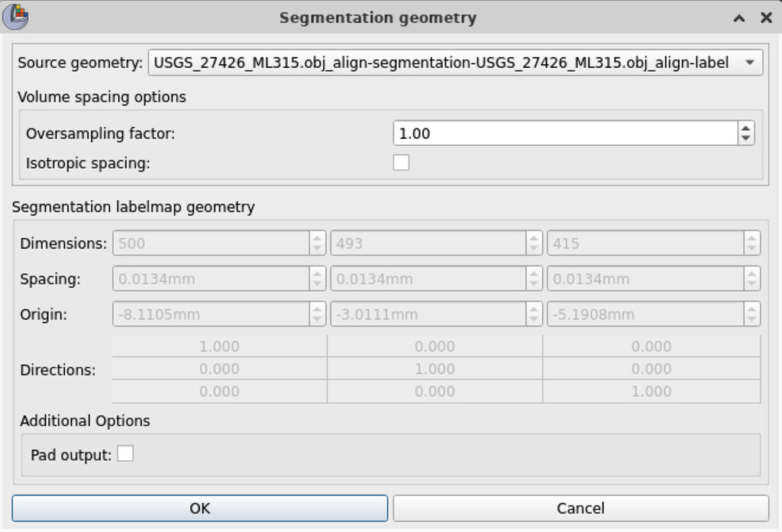Increase the Oversampling factor with the up arrow
The height and width of the screenshot is (532, 782).
745,127
